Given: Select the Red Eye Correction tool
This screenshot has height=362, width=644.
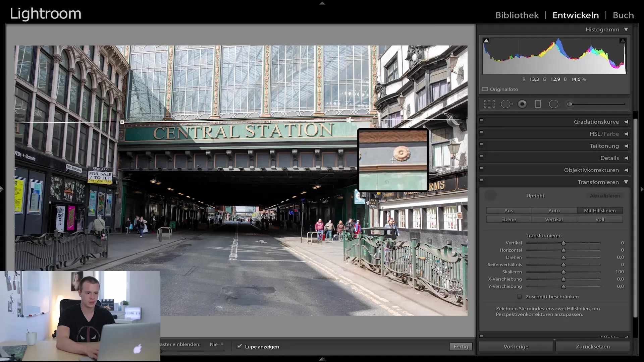Looking at the screenshot, I should (522, 104).
